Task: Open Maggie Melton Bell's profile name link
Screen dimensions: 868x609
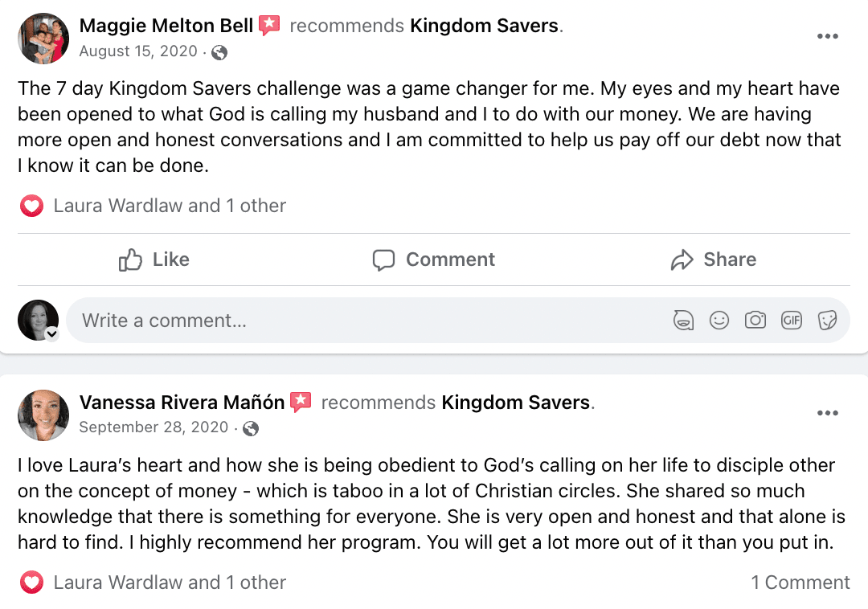Action: 166,26
